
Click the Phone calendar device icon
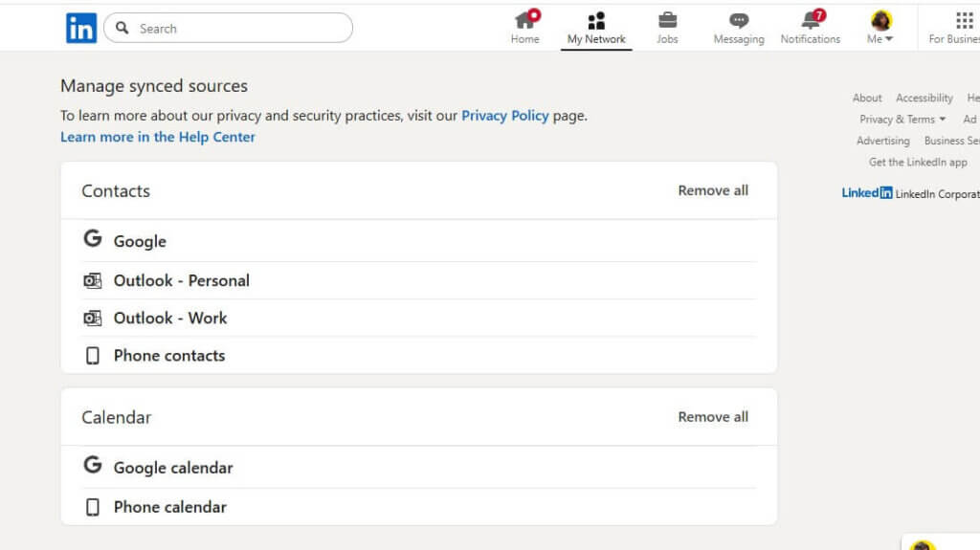93,507
